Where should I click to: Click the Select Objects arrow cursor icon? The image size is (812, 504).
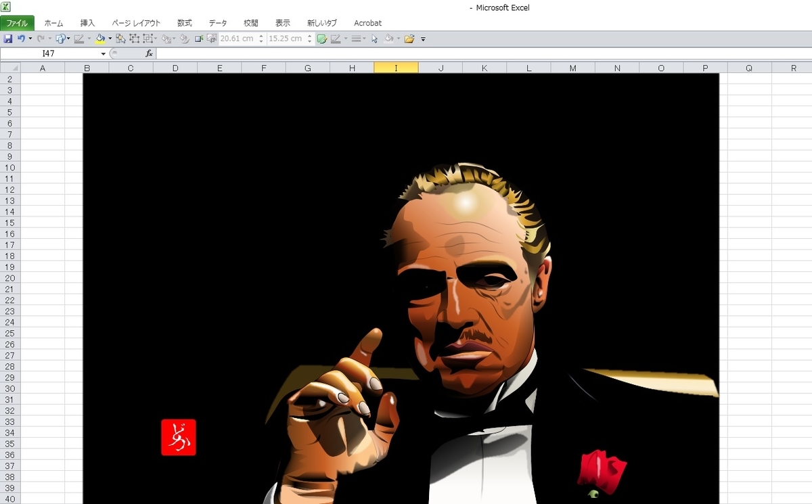click(x=375, y=39)
